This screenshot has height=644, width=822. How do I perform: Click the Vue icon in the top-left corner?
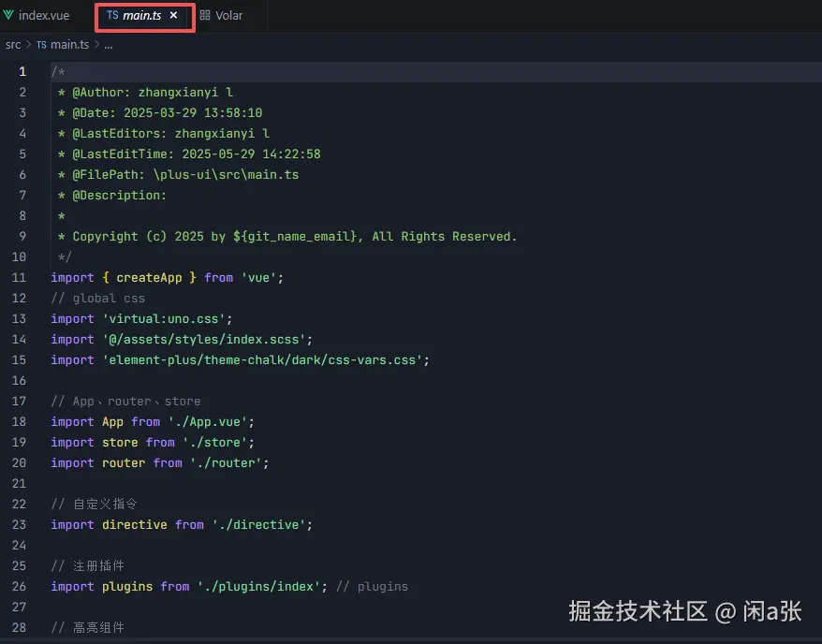click(9, 15)
